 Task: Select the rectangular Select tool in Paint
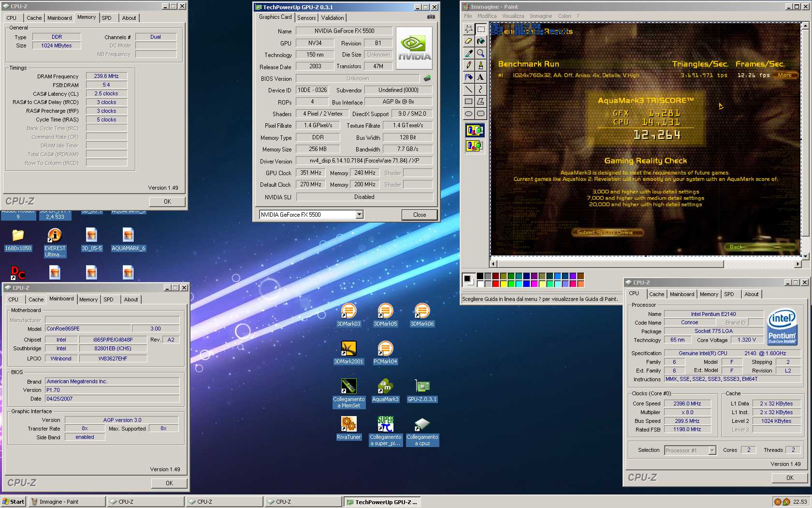480,29
